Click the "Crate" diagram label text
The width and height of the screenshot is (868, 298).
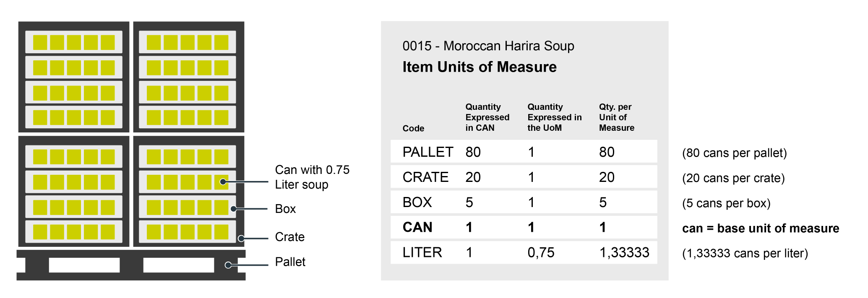289,237
